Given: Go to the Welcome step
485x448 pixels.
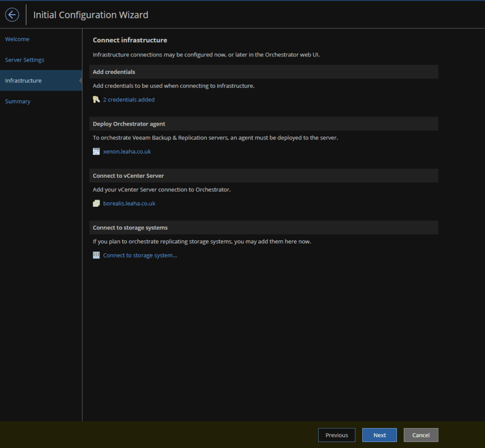Looking at the screenshot, I should [x=18, y=39].
